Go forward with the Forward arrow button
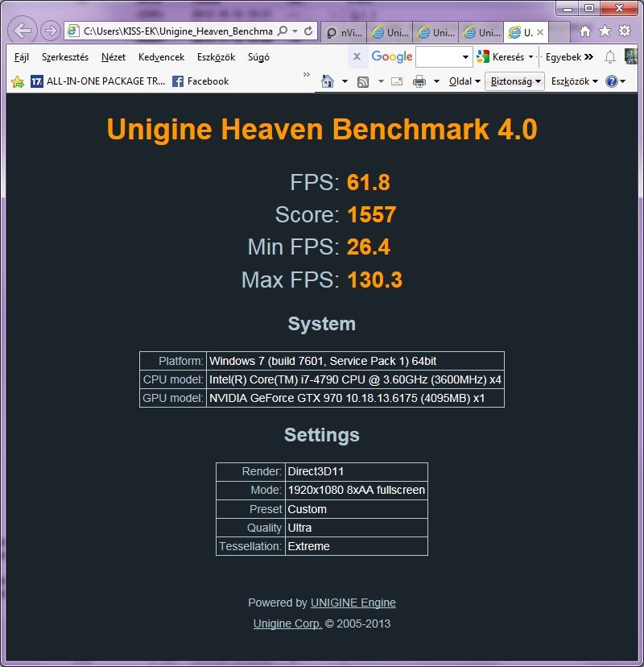The height and width of the screenshot is (667, 644). click(x=51, y=31)
